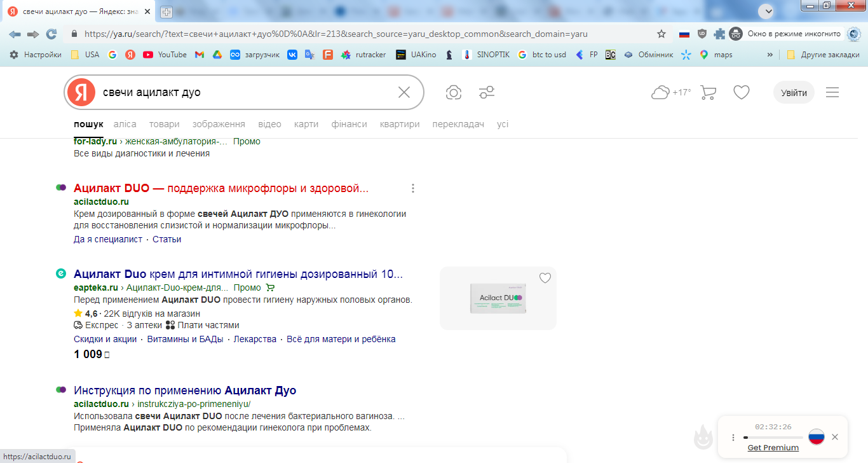Bookmark this page with the star icon
868x463 pixels.
pyautogui.click(x=661, y=34)
